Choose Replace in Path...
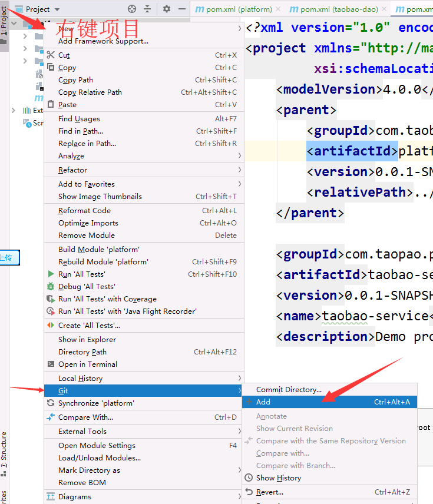This screenshot has height=504, width=433. (144, 143)
